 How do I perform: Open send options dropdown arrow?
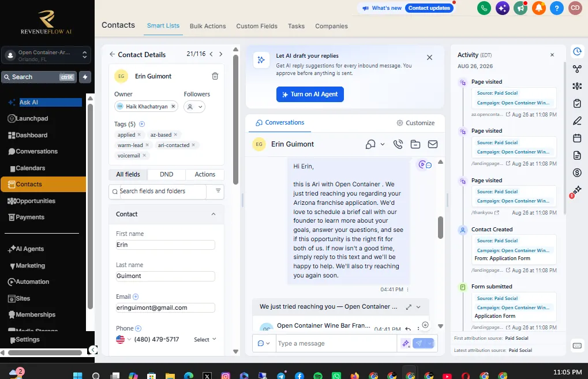pos(430,343)
